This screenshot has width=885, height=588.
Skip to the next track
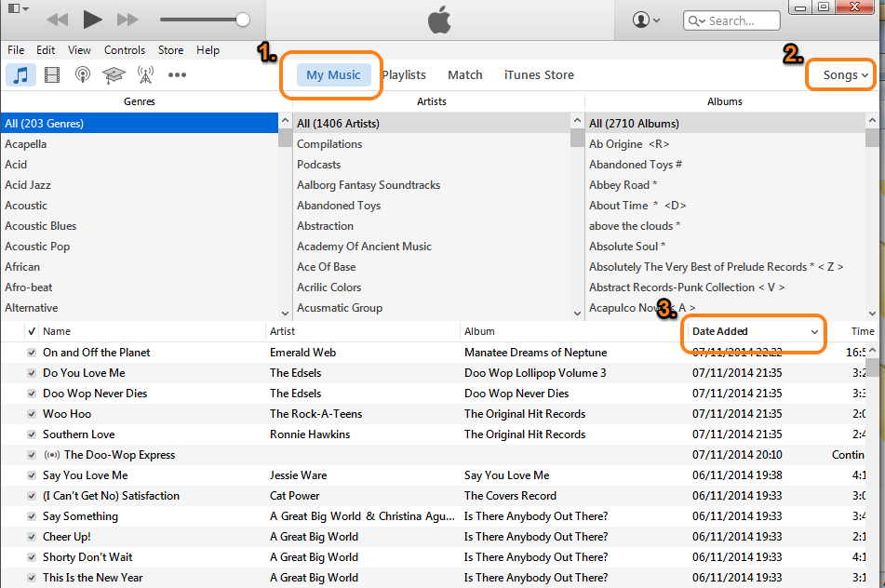pos(127,20)
